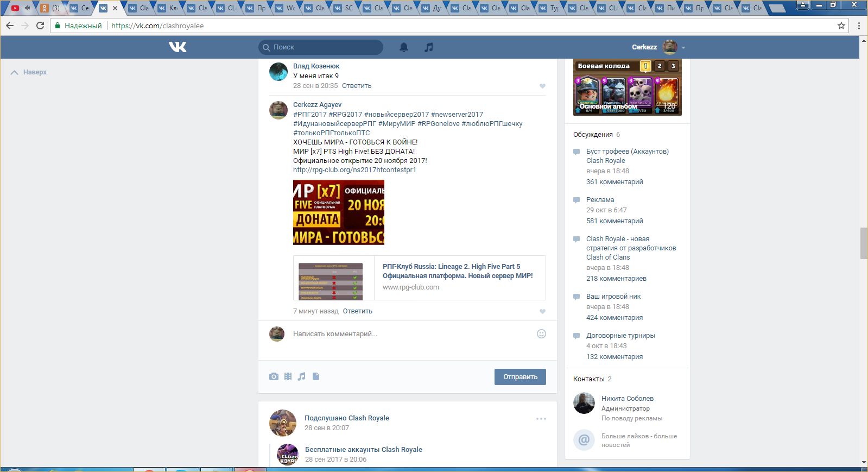Switch to the Odnoklassniki tab with (3)

(x=50, y=8)
